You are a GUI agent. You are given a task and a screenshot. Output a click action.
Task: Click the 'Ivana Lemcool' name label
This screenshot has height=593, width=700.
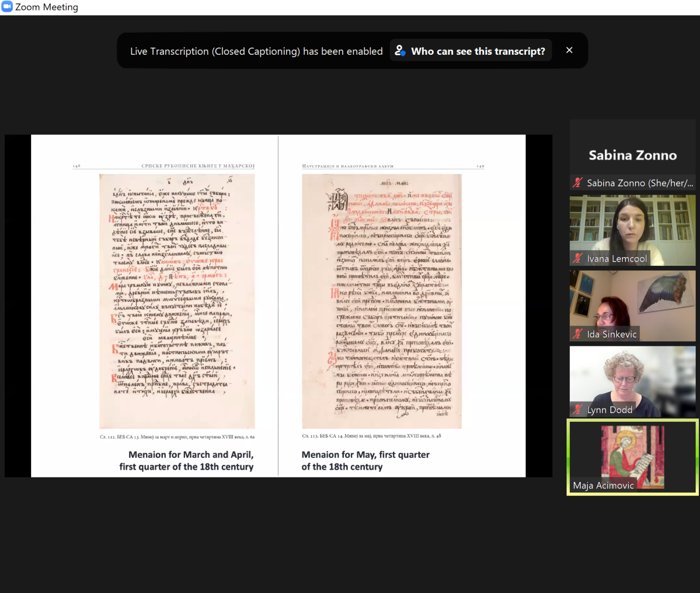(617, 259)
